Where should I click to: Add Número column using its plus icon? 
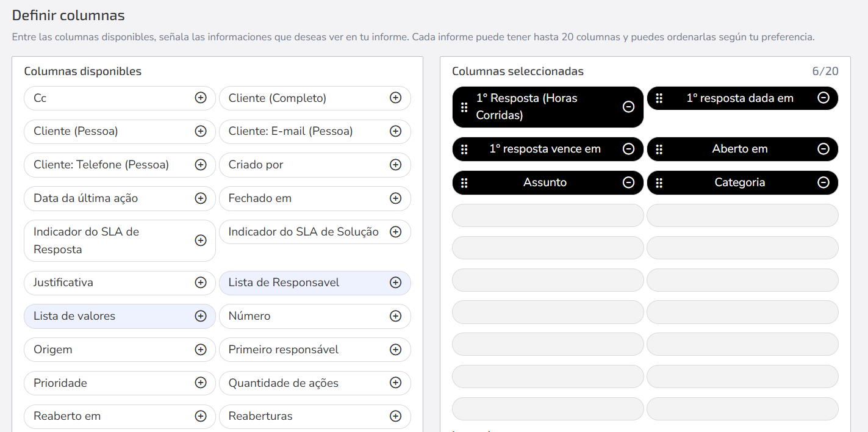pyautogui.click(x=395, y=316)
